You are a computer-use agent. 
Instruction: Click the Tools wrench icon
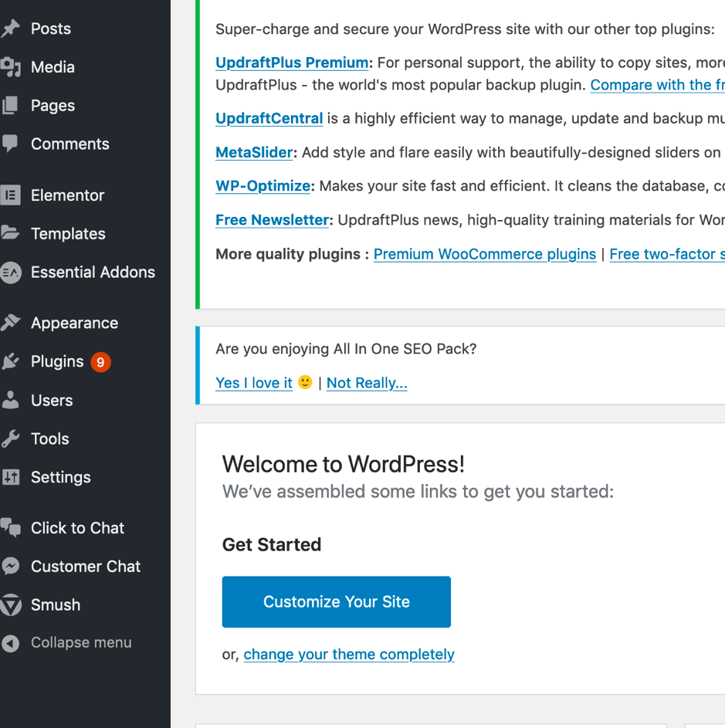click(x=10, y=438)
